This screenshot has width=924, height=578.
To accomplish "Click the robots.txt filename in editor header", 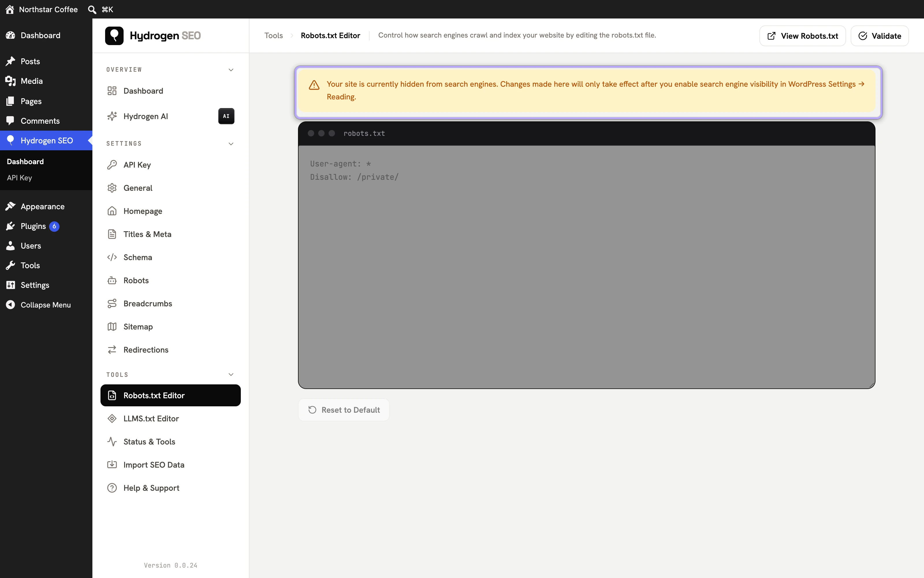I will (364, 134).
